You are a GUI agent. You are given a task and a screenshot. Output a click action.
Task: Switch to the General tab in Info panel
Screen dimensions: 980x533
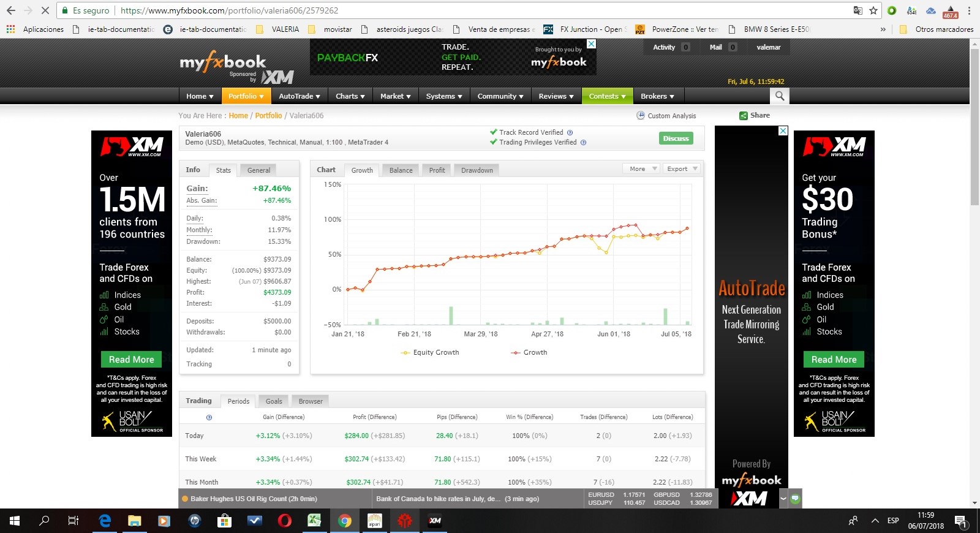[x=258, y=170]
